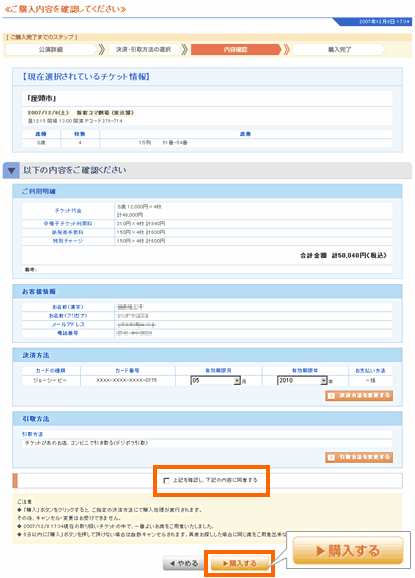Click the orange chevron arrows after 内容確認 step
The width and height of the screenshot is (415, 578).
point(286,49)
